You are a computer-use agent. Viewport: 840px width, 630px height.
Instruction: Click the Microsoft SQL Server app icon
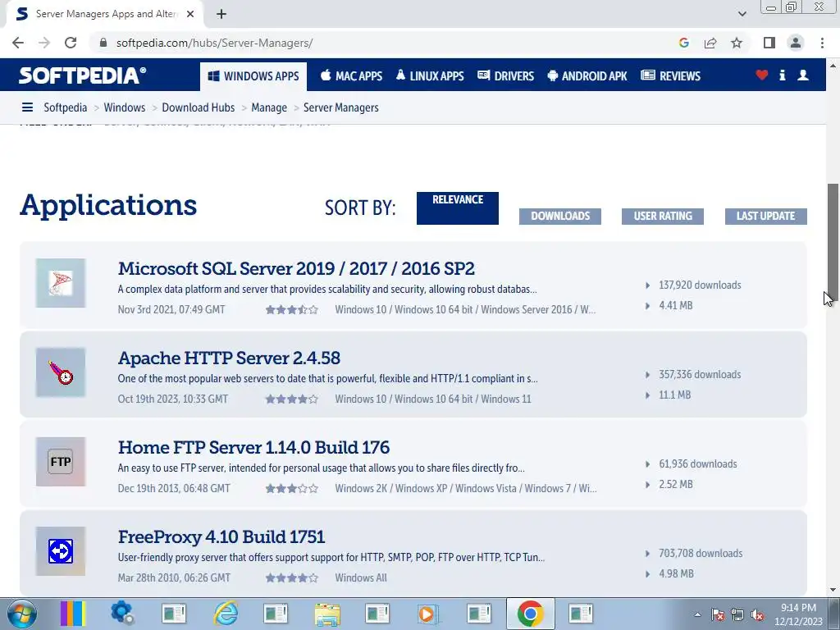61,283
